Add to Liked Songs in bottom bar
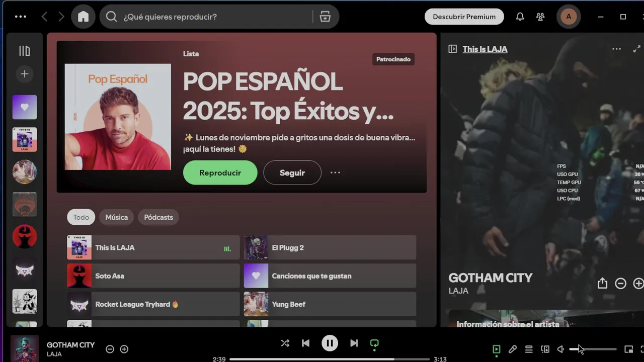 pyautogui.click(x=124, y=349)
